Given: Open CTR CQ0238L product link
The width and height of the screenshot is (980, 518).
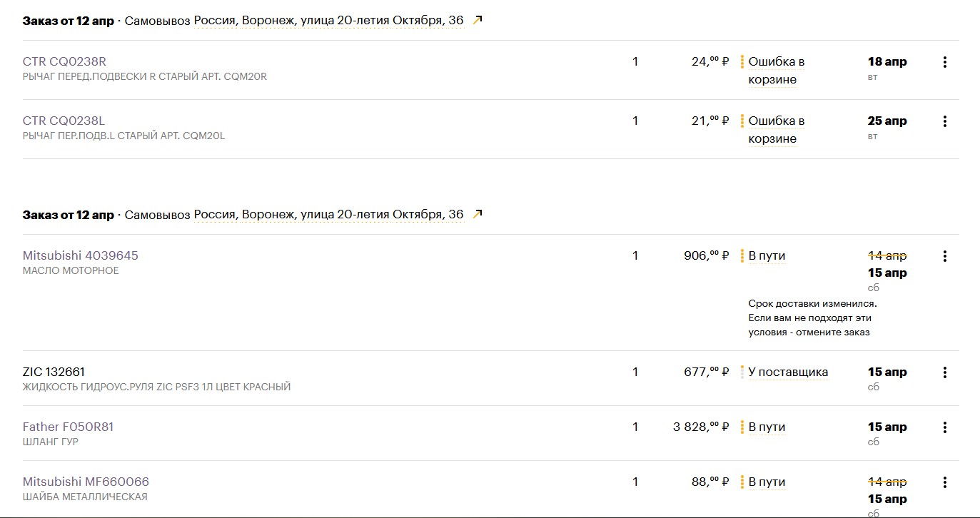Looking at the screenshot, I should (x=64, y=121).
